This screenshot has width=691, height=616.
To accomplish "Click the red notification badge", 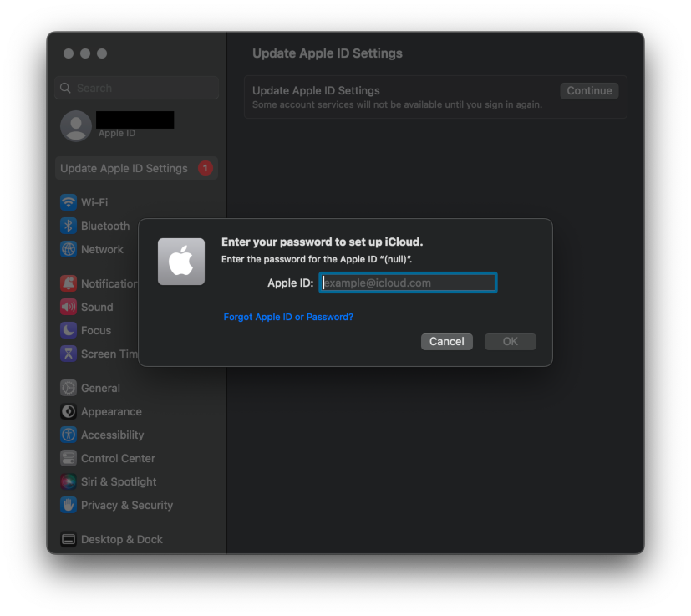I will pos(205,168).
